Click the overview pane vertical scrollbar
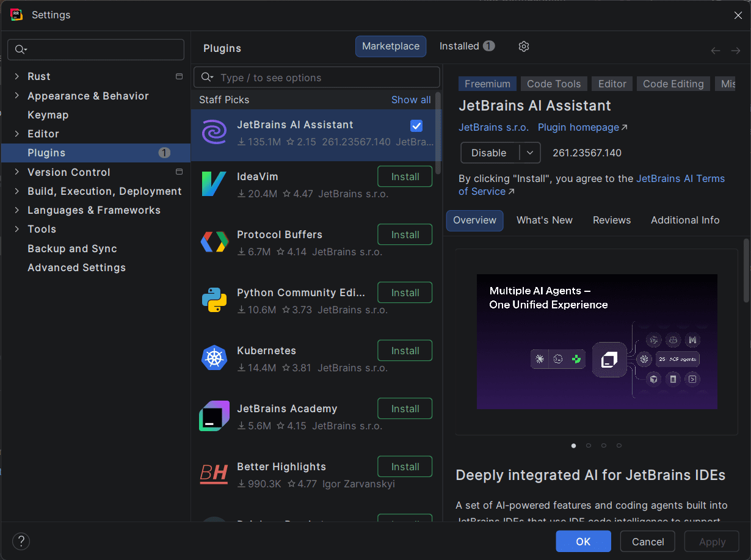 [x=746, y=270]
